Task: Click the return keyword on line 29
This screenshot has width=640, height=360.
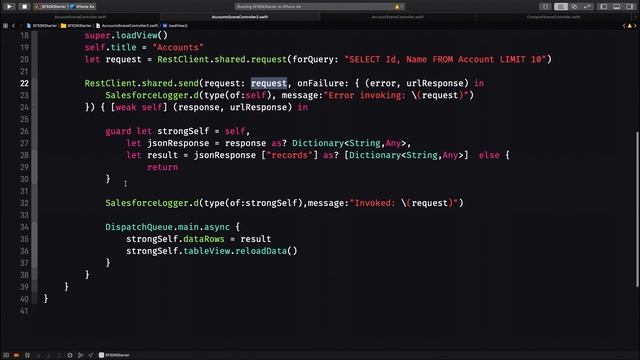Action: tap(162, 167)
